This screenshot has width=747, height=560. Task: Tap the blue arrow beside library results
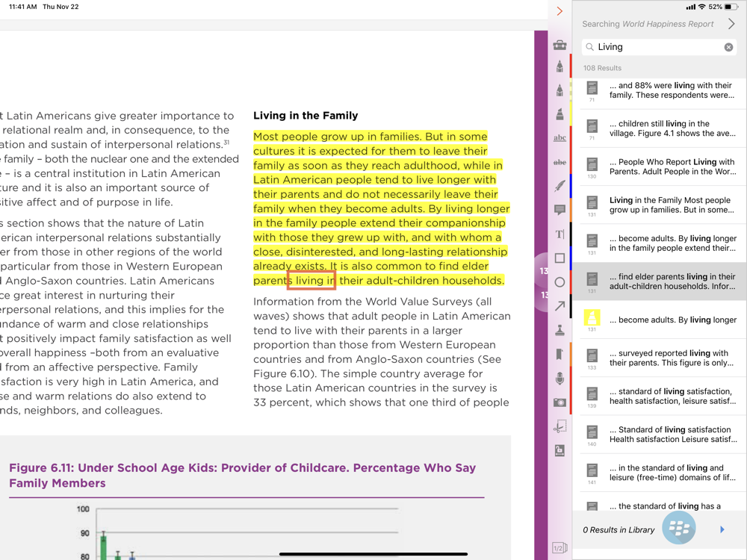tap(722, 529)
